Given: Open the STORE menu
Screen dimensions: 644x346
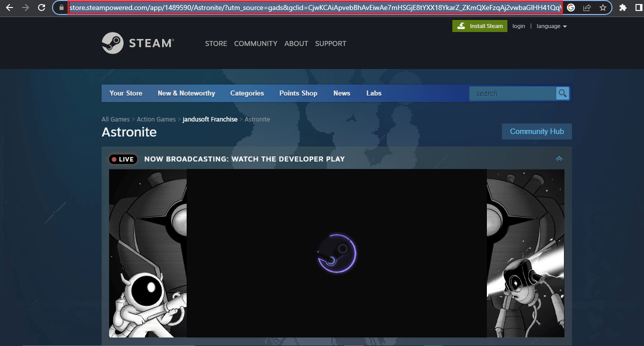Looking at the screenshot, I should pyautogui.click(x=216, y=43).
